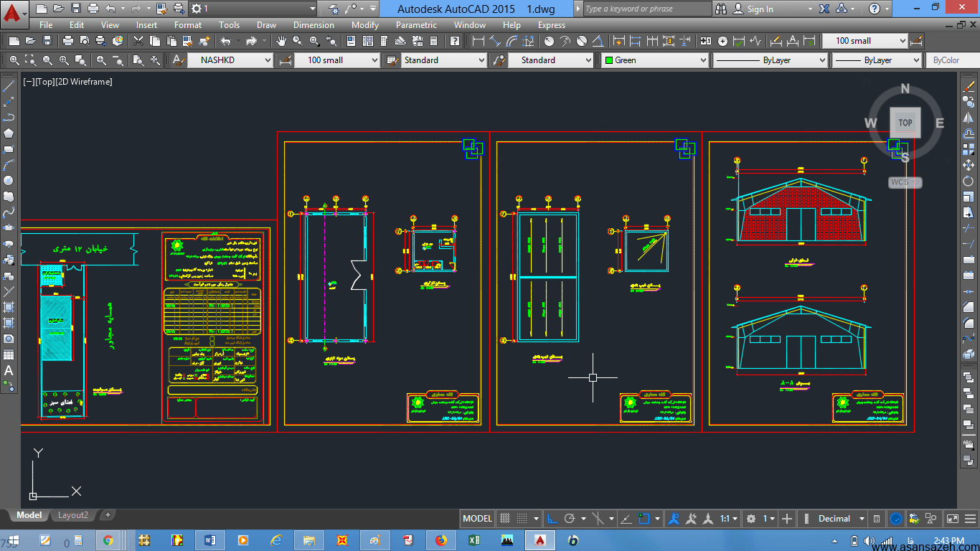Toggle the drawing grid display
The image size is (980, 551).
pos(505,519)
